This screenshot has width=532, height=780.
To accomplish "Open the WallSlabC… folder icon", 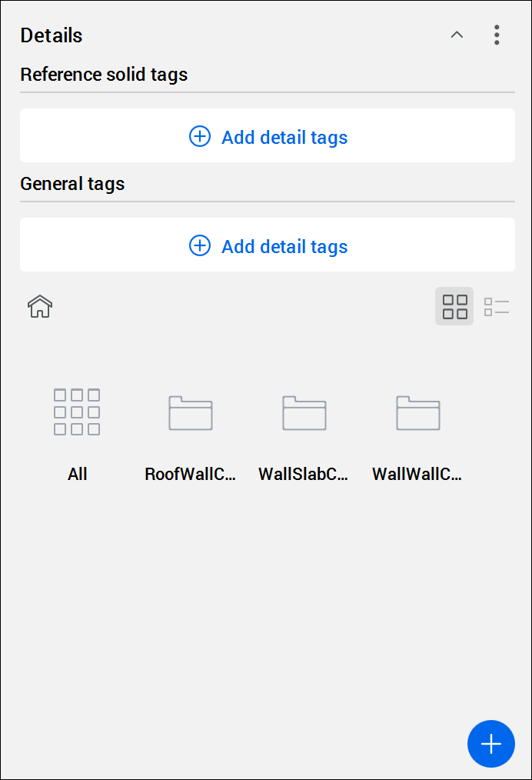I will [x=304, y=412].
